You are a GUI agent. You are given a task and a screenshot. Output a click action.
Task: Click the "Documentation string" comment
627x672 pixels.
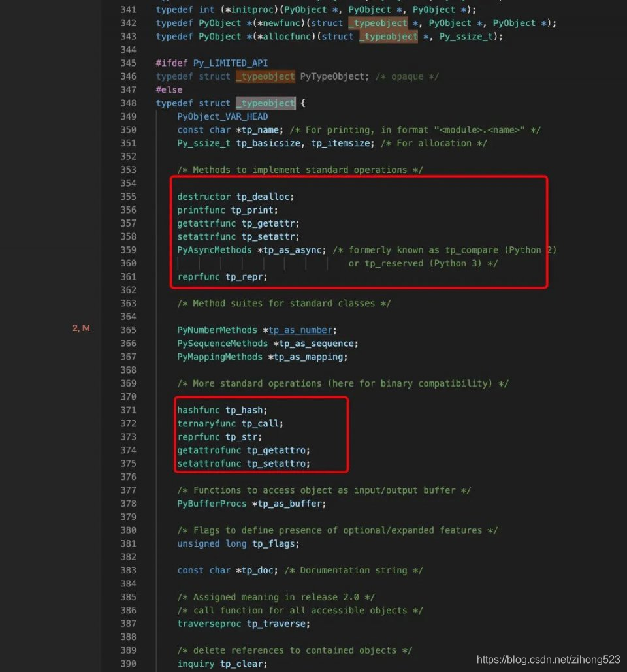(x=353, y=570)
